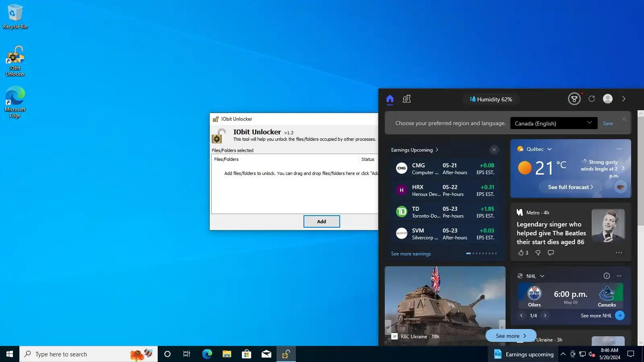Refresh the widgets feed

(592, 99)
